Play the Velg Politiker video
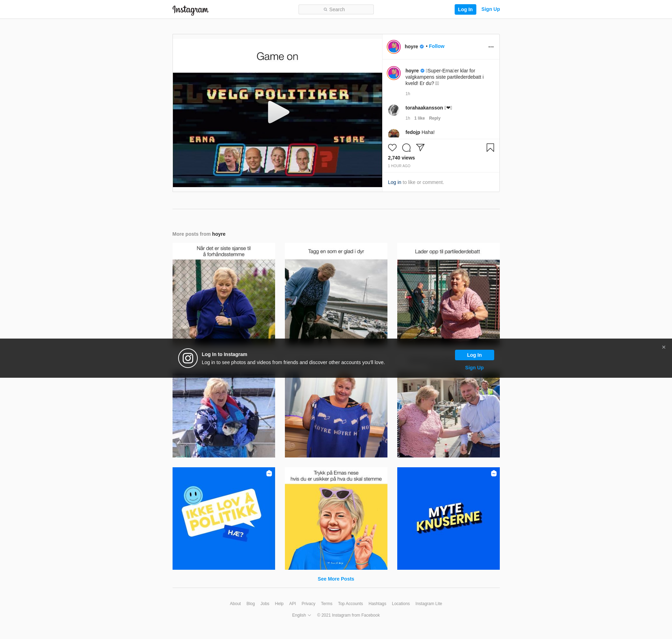 (278, 112)
